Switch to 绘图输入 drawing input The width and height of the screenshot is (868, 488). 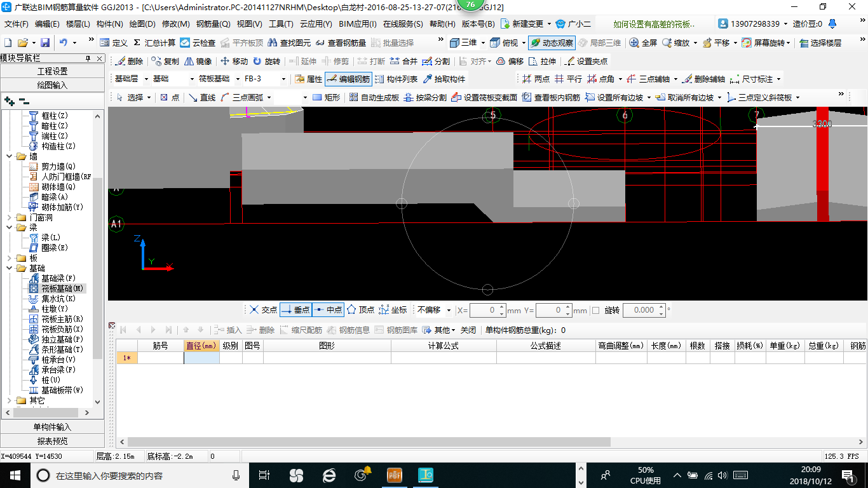pos(52,85)
